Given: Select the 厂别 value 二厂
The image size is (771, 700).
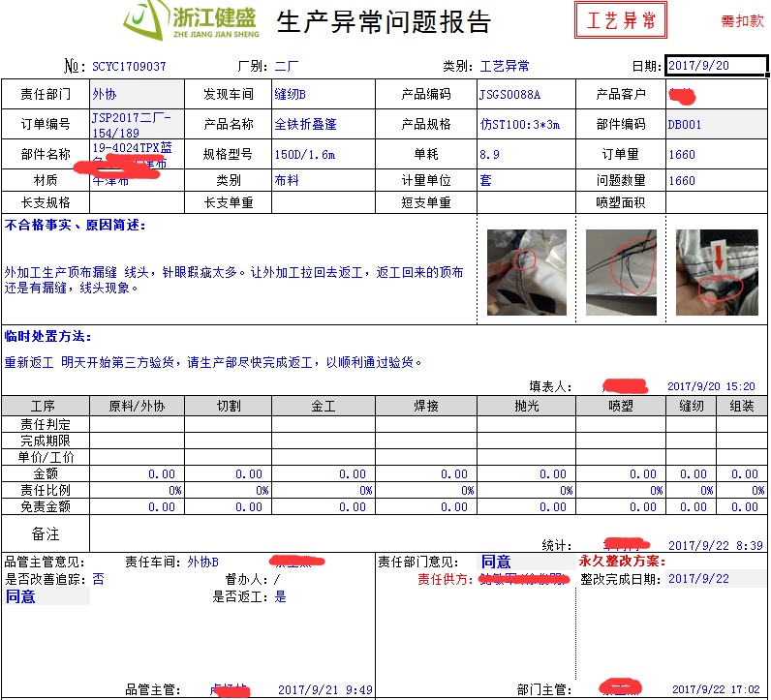Looking at the screenshot, I should tap(287, 67).
